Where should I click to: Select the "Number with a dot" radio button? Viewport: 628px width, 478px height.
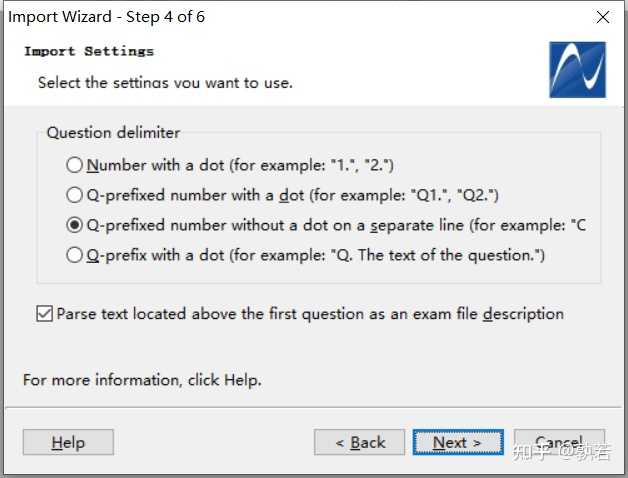pos(75,165)
